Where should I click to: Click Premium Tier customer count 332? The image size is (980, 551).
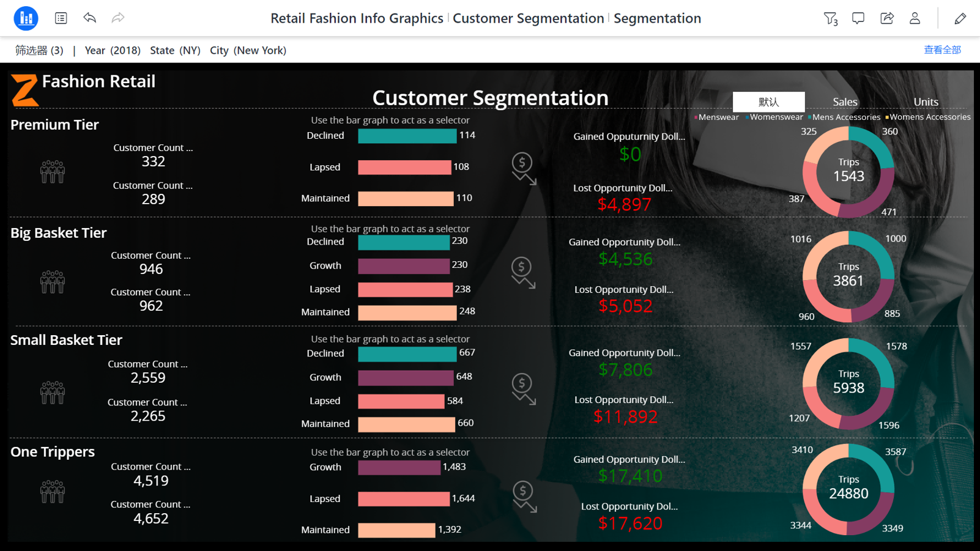[153, 161]
